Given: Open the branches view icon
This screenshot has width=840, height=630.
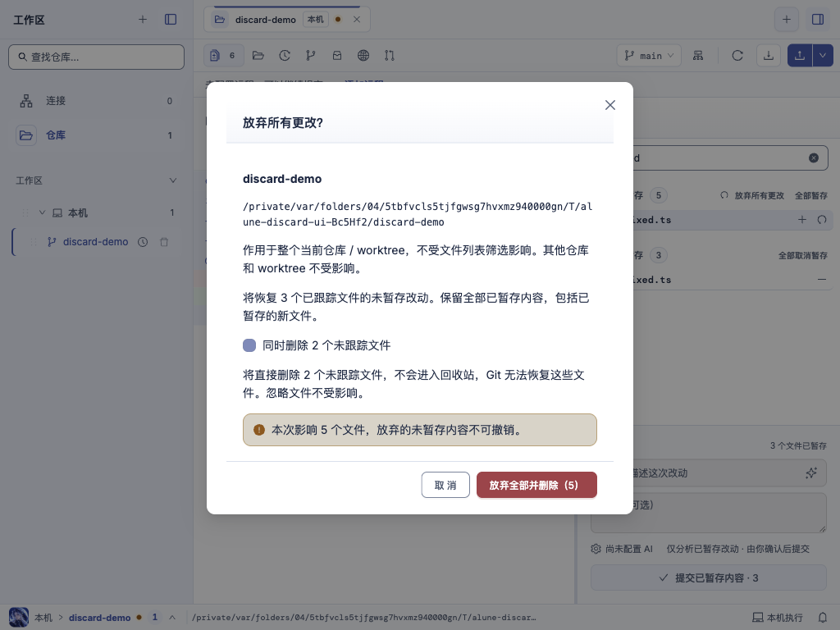Looking at the screenshot, I should pyautogui.click(x=311, y=55).
